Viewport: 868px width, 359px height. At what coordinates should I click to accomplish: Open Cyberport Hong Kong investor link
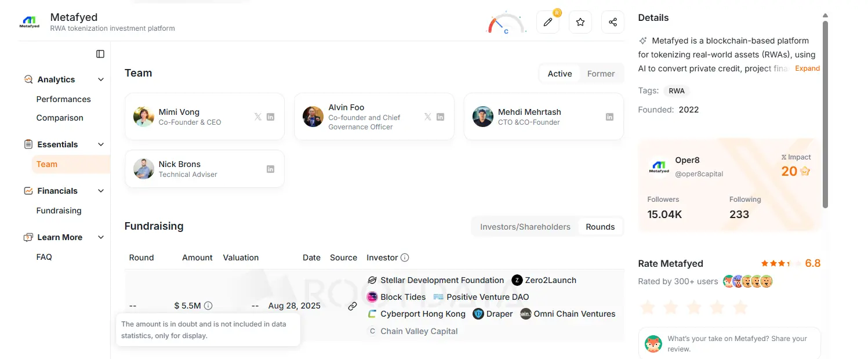click(x=416, y=314)
